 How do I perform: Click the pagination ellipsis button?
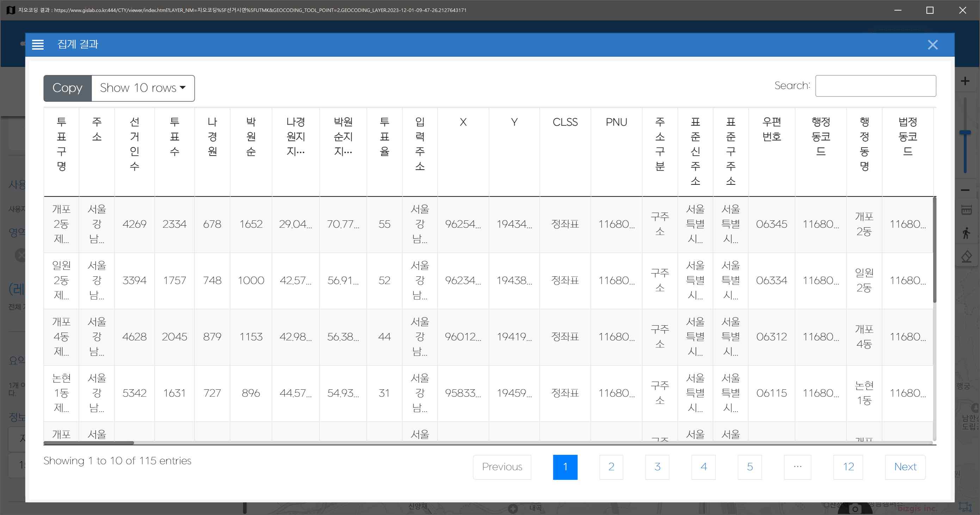tap(798, 467)
